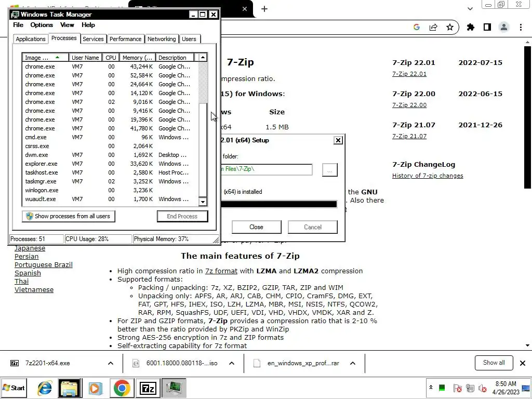This screenshot has height=399, width=532.
Task: Open the Action Center flag icon
Action: (457, 388)
